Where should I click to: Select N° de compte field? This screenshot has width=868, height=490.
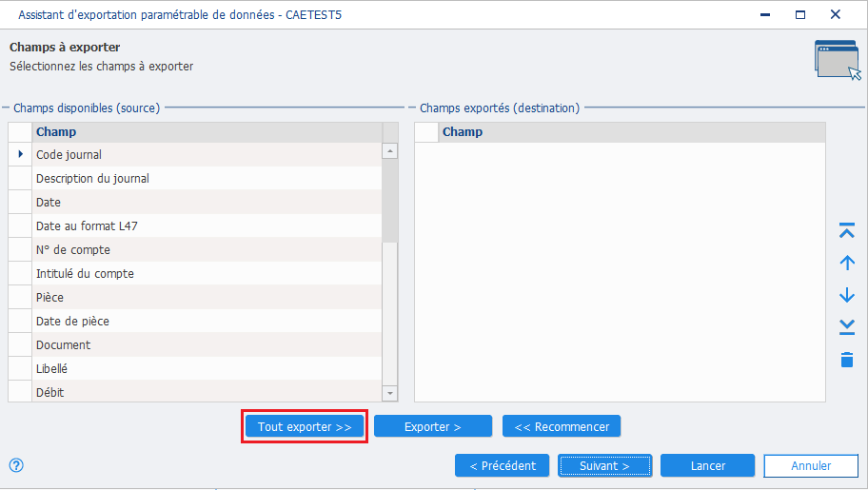207,249
